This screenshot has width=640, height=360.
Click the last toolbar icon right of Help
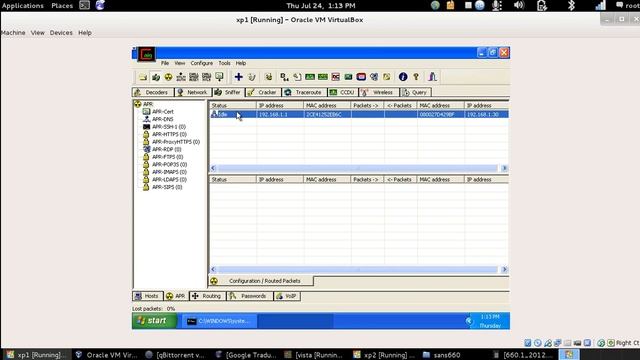point(433,77)
